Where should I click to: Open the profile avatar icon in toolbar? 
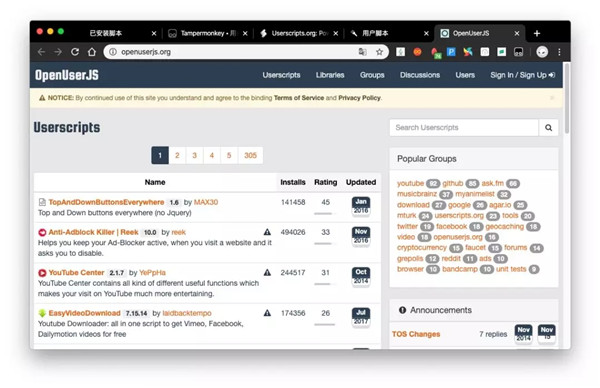(542, 52)
